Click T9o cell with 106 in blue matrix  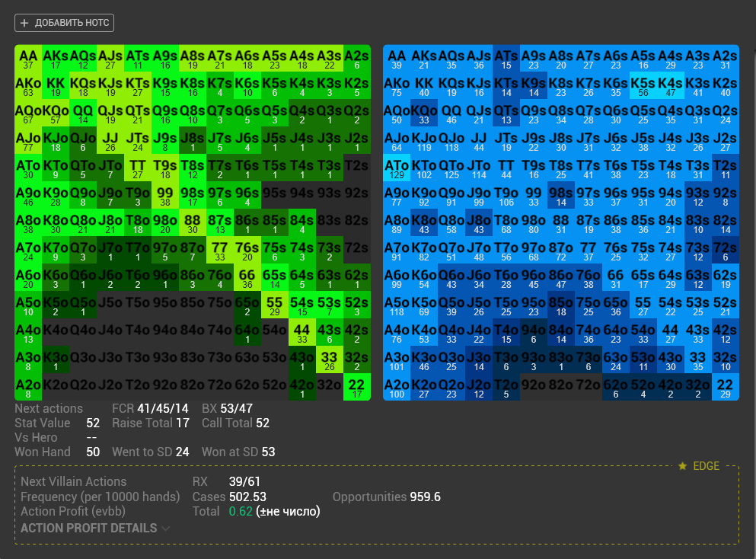pos(506,195)
